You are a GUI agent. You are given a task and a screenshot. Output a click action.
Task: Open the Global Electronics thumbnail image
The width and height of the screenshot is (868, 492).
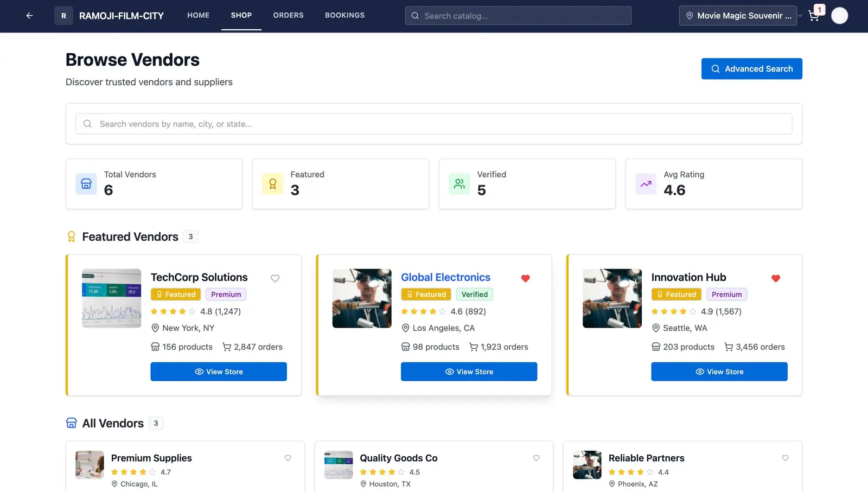point(362,298)
